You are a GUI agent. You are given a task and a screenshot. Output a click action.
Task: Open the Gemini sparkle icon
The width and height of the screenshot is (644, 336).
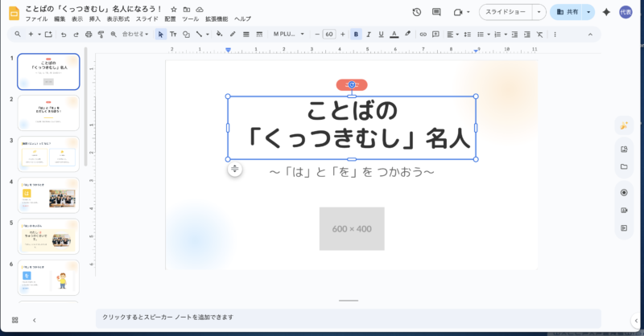pyautogui.click(x=606, y=12)
